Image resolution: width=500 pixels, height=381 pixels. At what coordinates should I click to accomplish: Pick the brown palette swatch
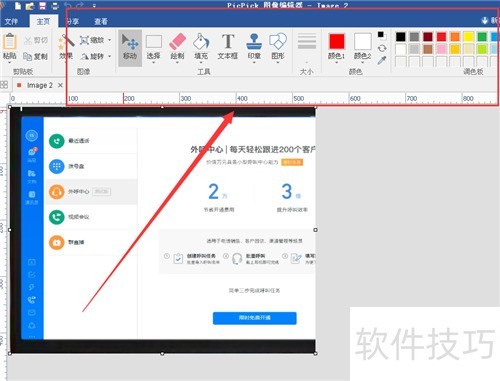pos(428,49)
